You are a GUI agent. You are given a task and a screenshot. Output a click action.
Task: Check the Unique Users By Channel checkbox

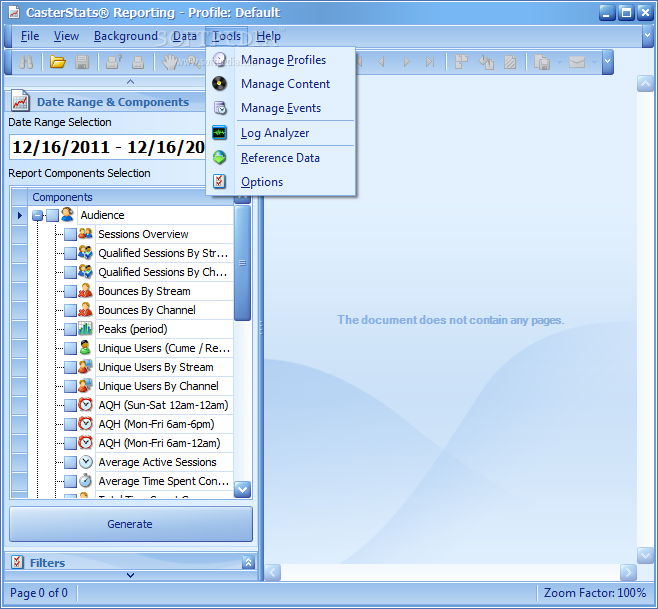(70, 386)
